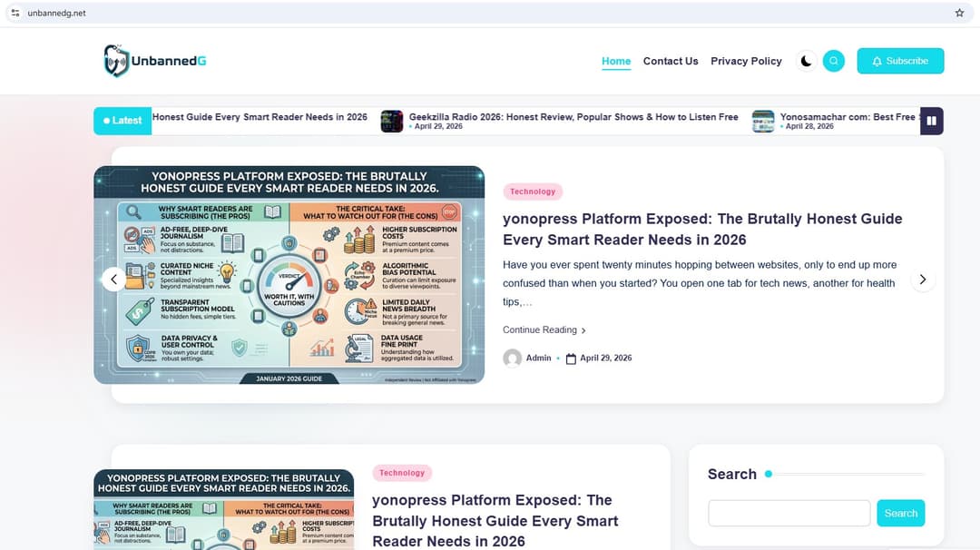
Task: Open lower yonopress Platform Exposed title
Action: point(495,521)
